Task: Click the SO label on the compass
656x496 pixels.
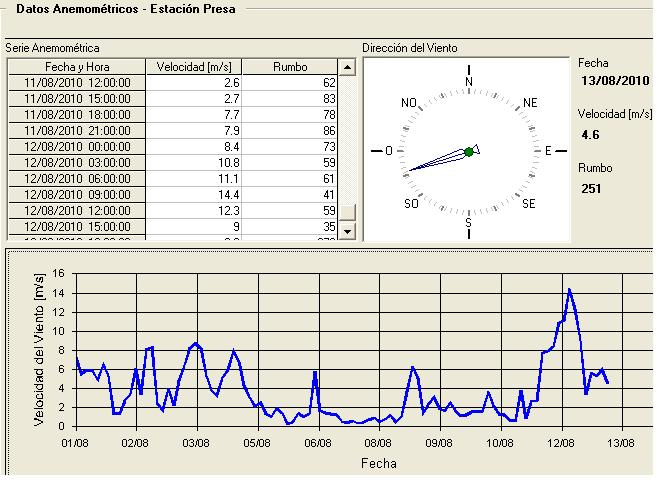Action: point(410,204)
